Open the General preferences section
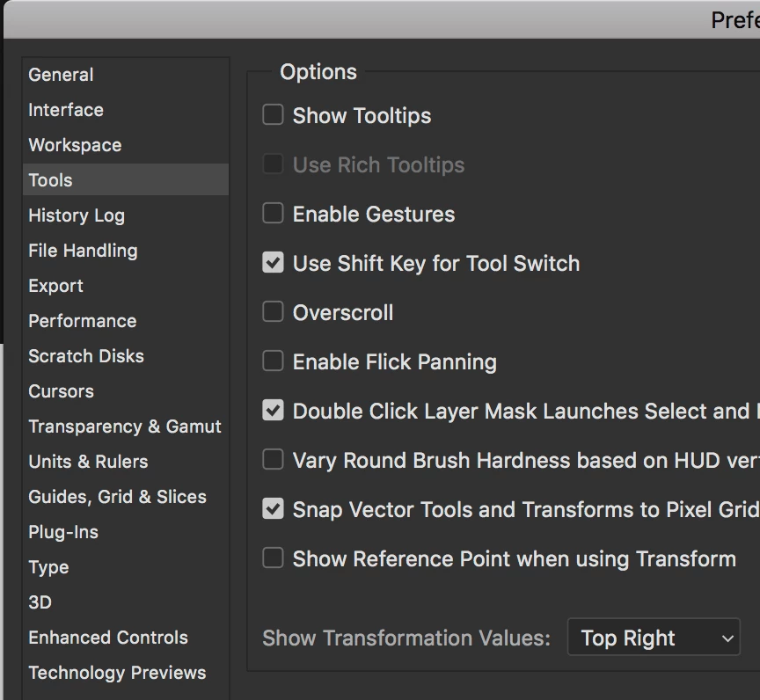 [x=61, y=75]
